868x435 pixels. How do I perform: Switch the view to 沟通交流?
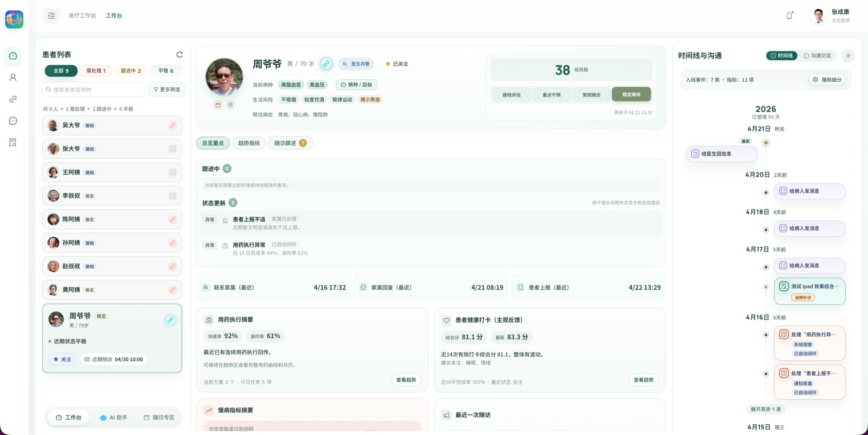(817, 56)
